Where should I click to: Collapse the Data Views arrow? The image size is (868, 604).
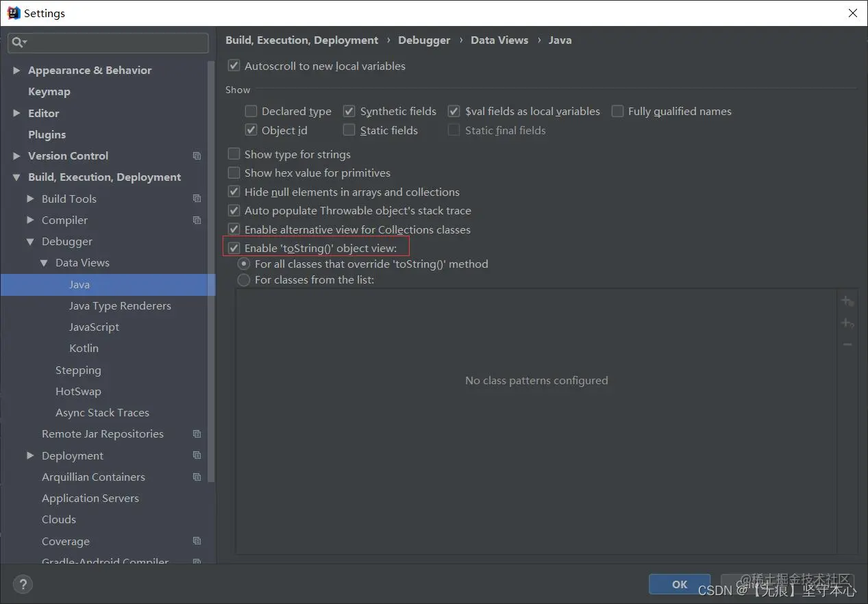(x=44, y=263)
